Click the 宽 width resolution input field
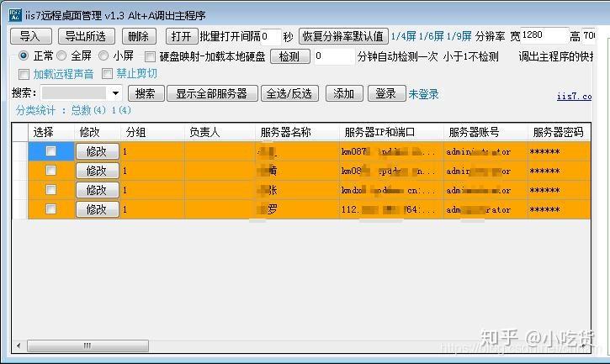The height and width of the screenshot is (364, 610). pyautogui.click(x=544, y=36)
